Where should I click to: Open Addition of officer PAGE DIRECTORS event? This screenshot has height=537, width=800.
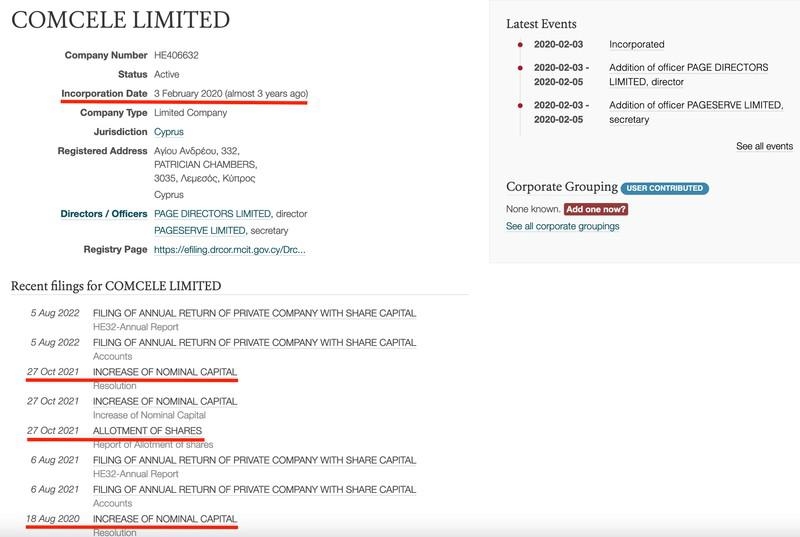click(x=688, y=74)
